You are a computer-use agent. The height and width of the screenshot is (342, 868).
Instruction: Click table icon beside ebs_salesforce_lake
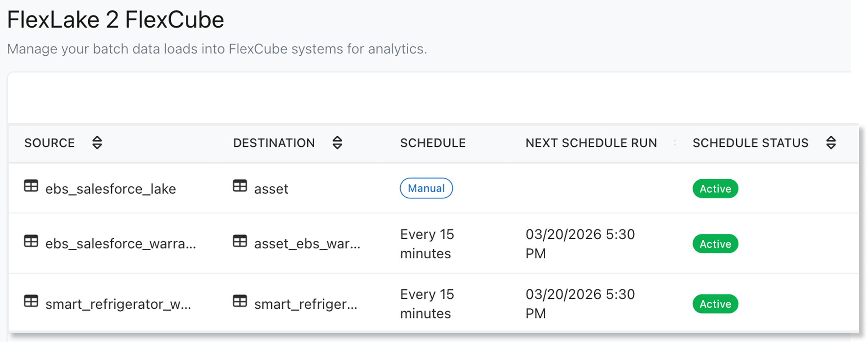(x=31, y=186)
